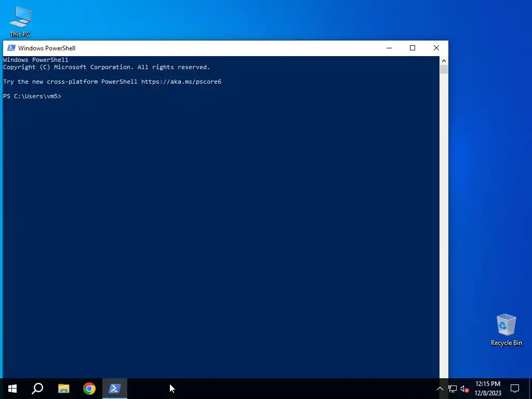This screenshot has width=532, height=399.
Task: Click the PowerShell vertical scrollbar thumb
Action: [444, 69]
